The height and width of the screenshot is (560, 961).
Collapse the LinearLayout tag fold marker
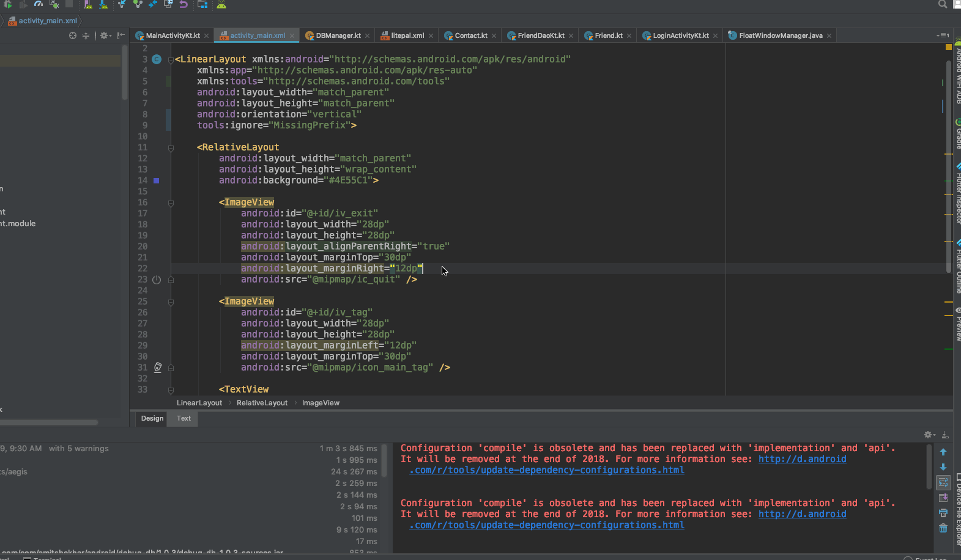171,59
